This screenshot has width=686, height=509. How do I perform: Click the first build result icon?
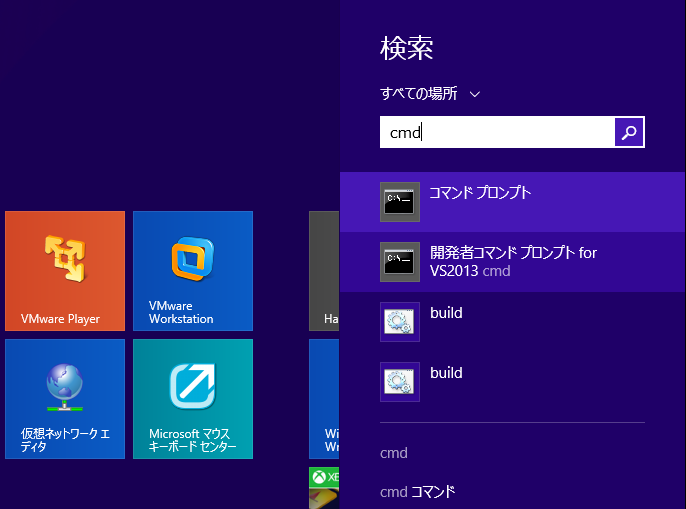tap(400, 322)
